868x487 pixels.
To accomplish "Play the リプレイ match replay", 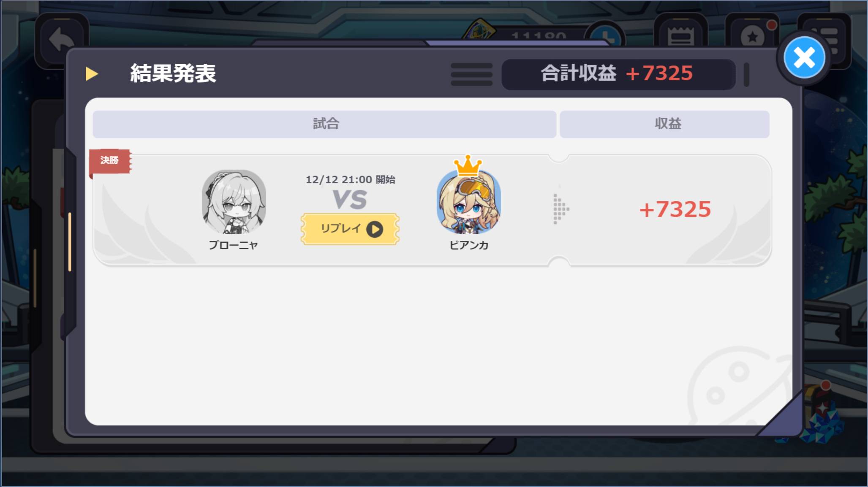I will tap(350, 229).
